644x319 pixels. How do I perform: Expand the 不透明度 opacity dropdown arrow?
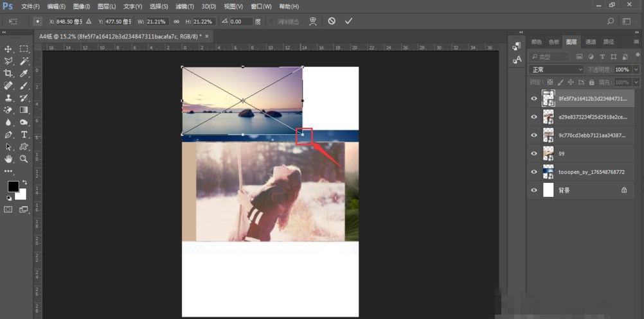tap(636, 69)
